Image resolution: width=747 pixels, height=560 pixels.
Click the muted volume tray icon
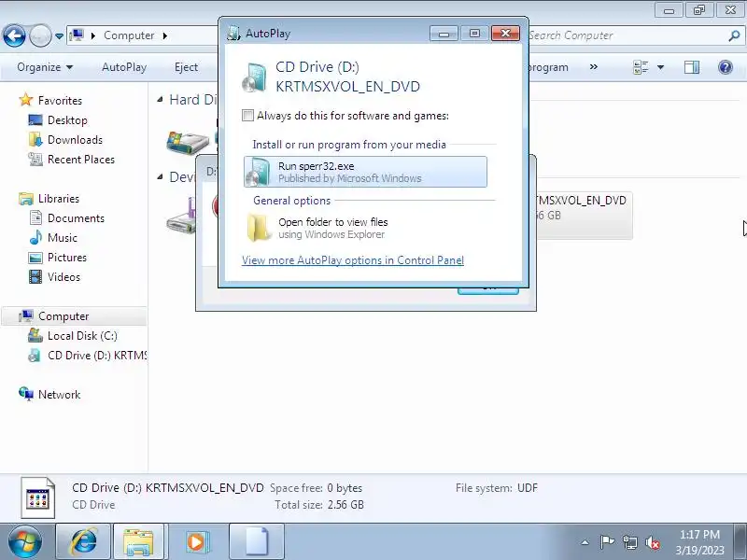point(653,542)
